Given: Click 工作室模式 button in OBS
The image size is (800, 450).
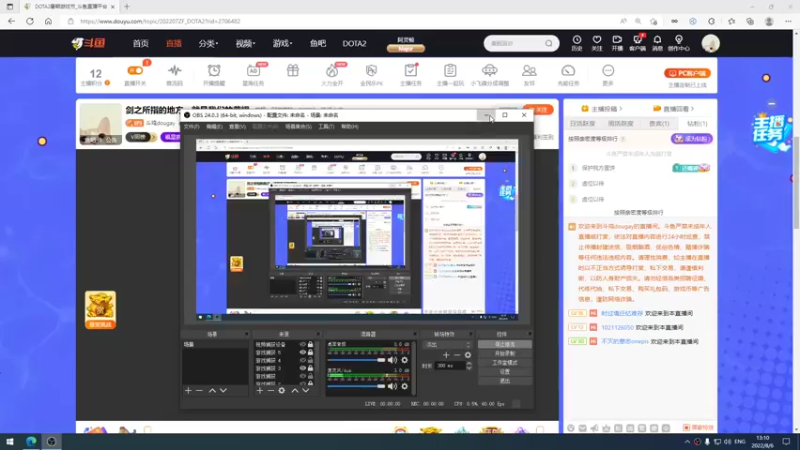Looking at the screenshot, I should coord(505,363).
